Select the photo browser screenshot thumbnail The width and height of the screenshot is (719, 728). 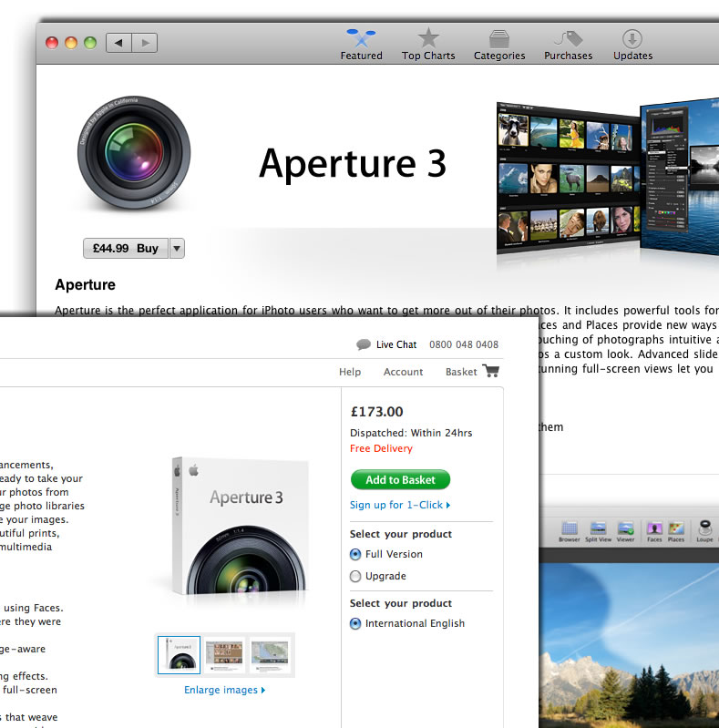[x=224, y=654]
